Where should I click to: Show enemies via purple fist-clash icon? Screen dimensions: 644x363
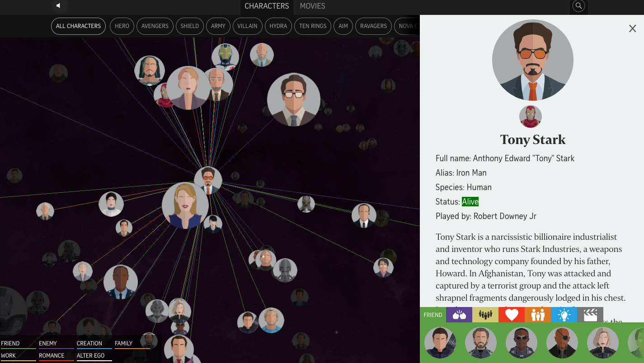(459, 315)
